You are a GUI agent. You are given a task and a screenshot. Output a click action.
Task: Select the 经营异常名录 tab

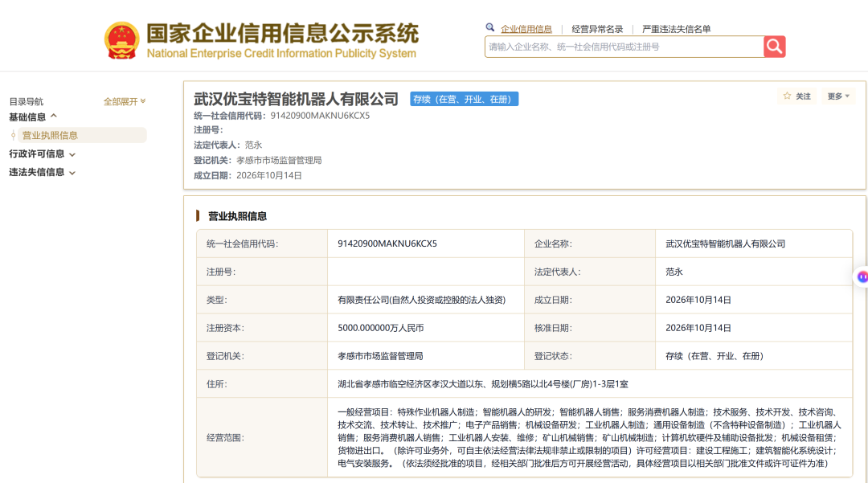coord(597,29)
